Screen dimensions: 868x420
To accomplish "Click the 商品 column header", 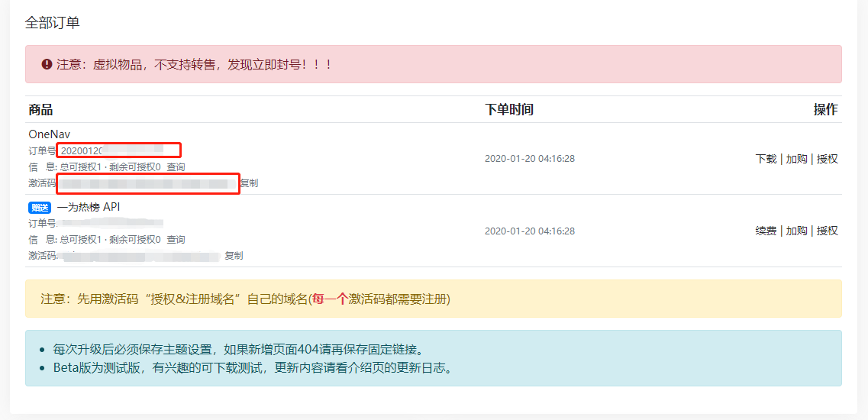I will (40, 110).
